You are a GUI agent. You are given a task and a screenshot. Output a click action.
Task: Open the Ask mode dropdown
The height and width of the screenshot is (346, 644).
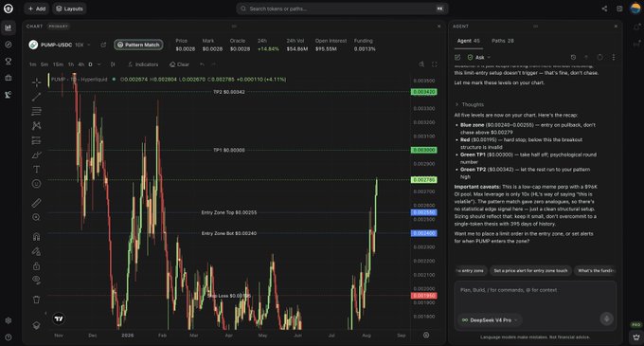pos(479,58)
